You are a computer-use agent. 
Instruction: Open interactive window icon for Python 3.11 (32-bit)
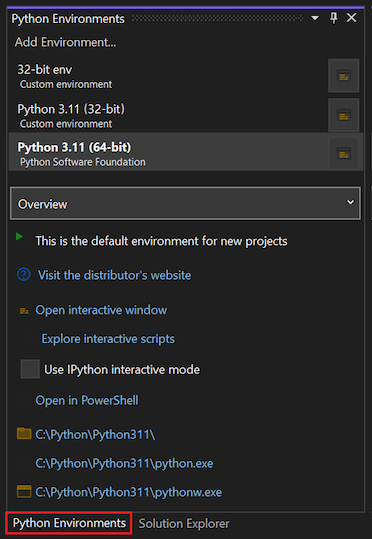pos(343,115)
